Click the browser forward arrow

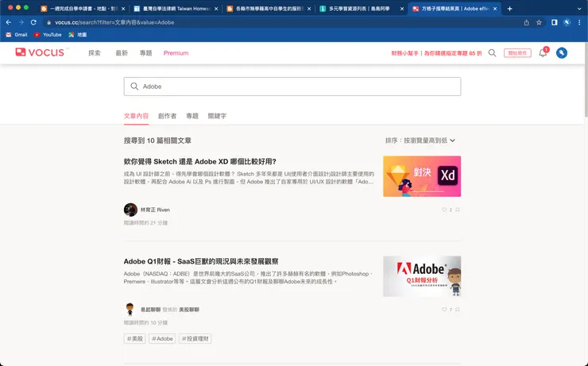tap(21, 22)
